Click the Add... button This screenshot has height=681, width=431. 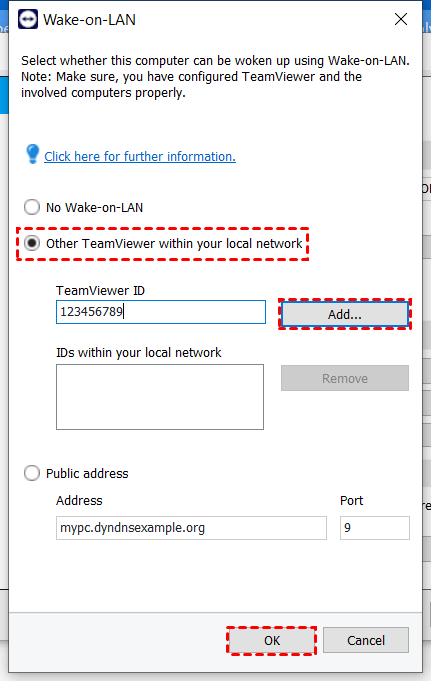(x=345, y=314)
